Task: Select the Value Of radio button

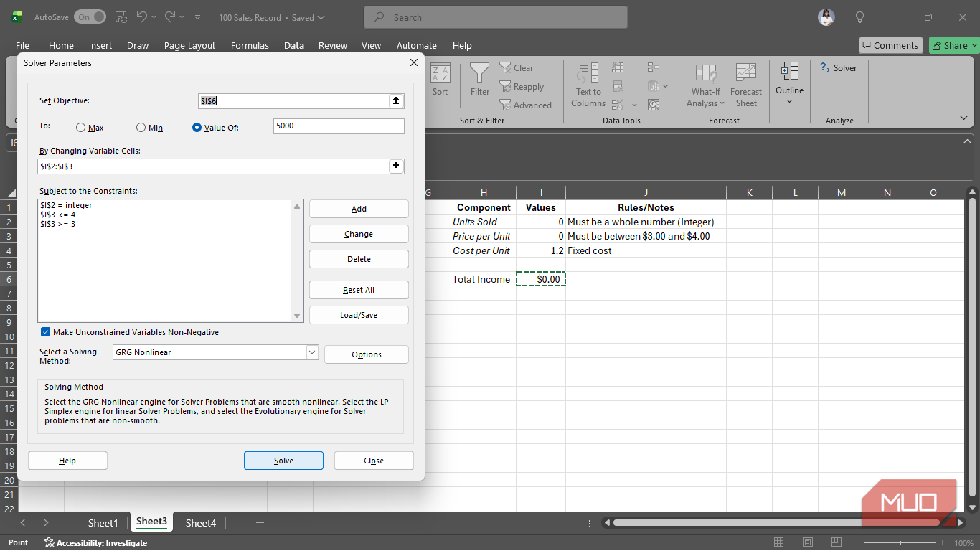Action: click(x=197, y=128)
